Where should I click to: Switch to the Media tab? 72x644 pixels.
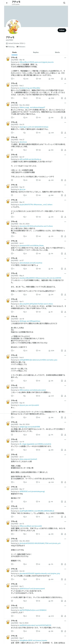57,52
